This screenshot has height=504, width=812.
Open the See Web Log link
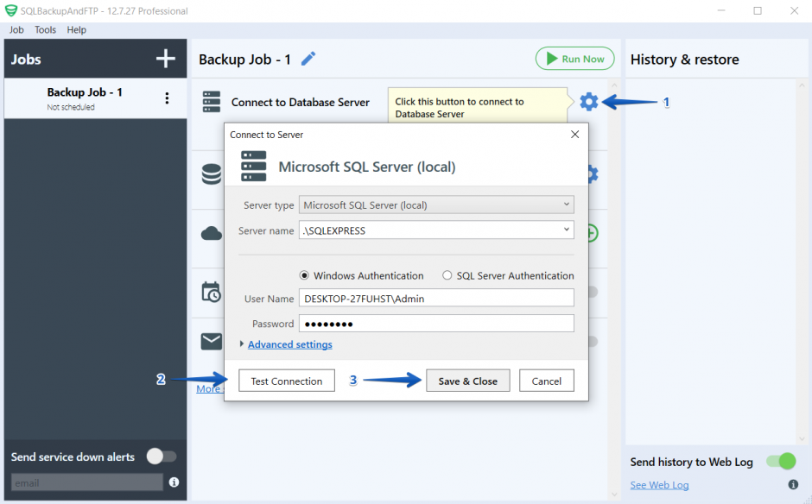pyautogui.click(x=659, y=485)
